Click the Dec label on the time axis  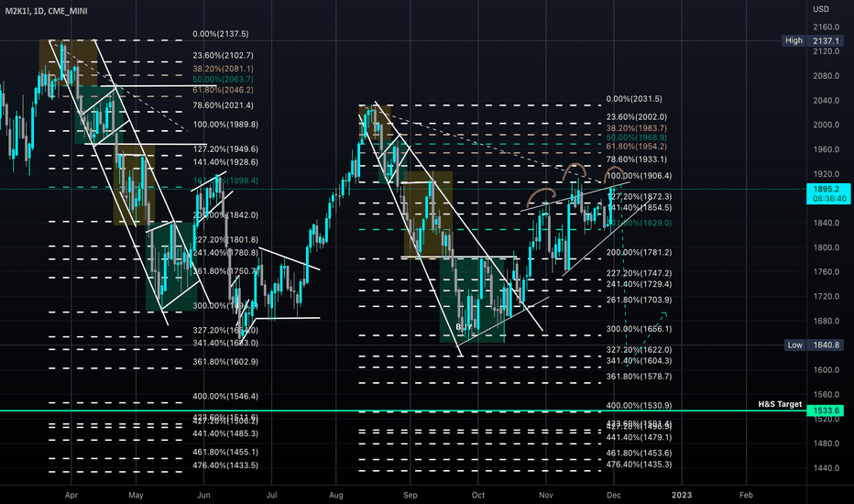click(x=613, y=495)
